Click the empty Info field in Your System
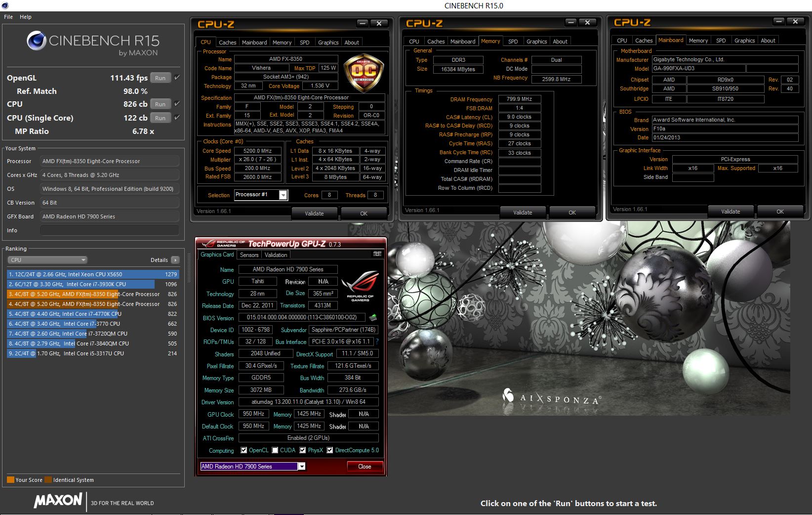812x515 pixels. point(110,230)
